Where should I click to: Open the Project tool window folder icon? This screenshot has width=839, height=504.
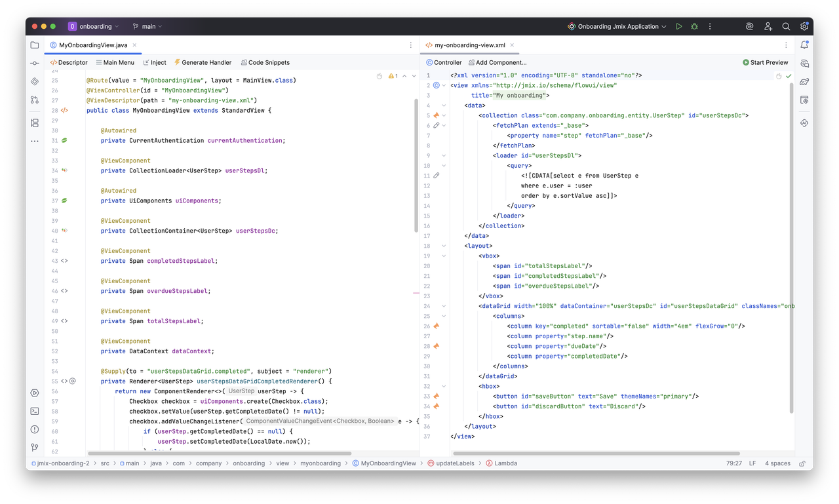pos(35,45)
